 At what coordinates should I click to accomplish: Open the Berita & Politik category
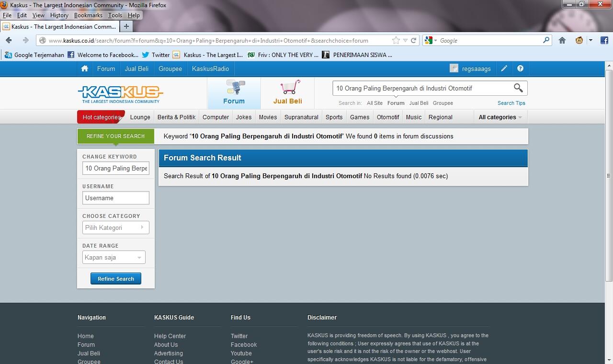pos(176,117)
